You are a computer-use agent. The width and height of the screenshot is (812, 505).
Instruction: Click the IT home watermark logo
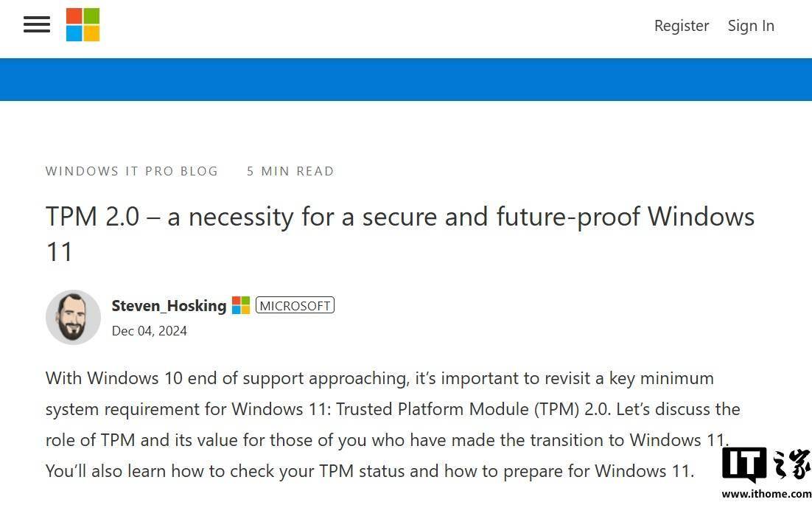(767, 464)
